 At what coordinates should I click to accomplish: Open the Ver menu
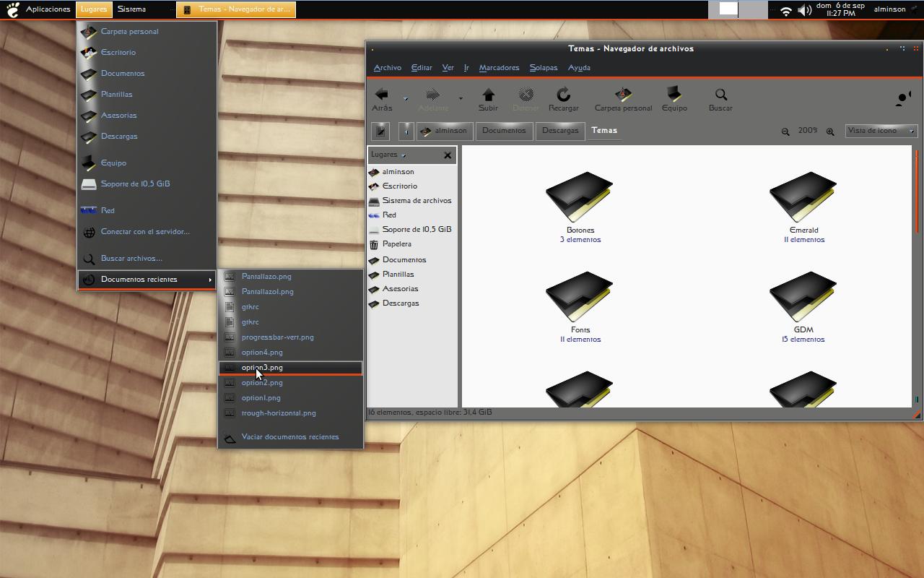(x=448, y=68)
